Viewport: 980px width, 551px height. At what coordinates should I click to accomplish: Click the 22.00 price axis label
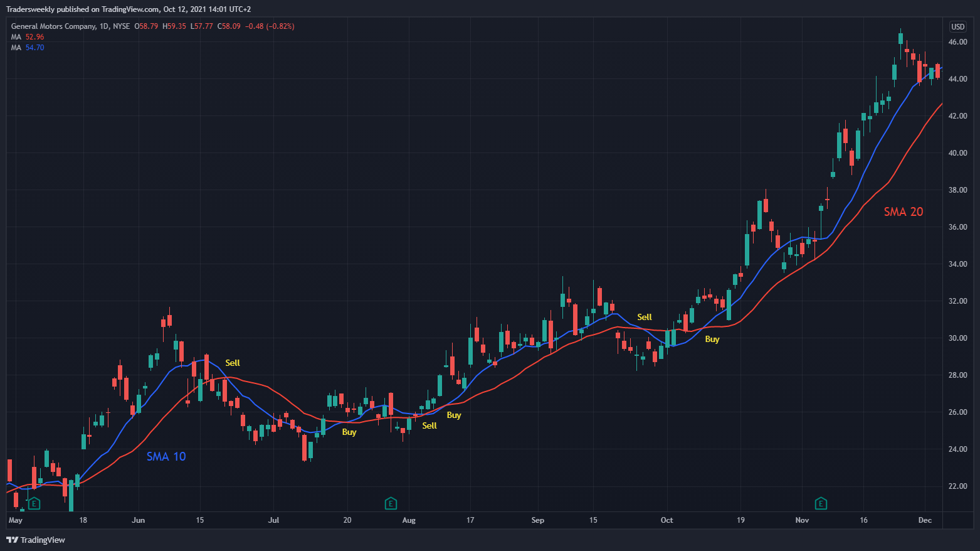pyautogui.click(x=957, y=486)
